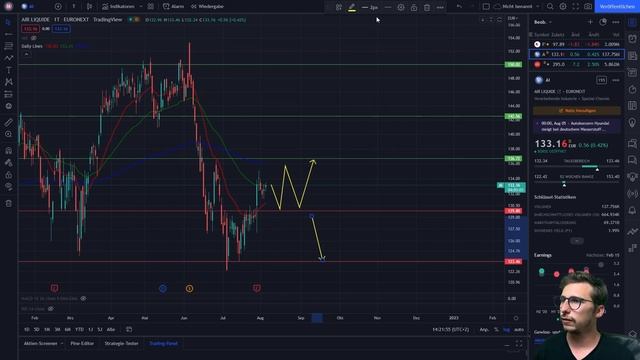Toggle auto scale on price axis
Screen dimensions: 640x360
tap(519, 329)
